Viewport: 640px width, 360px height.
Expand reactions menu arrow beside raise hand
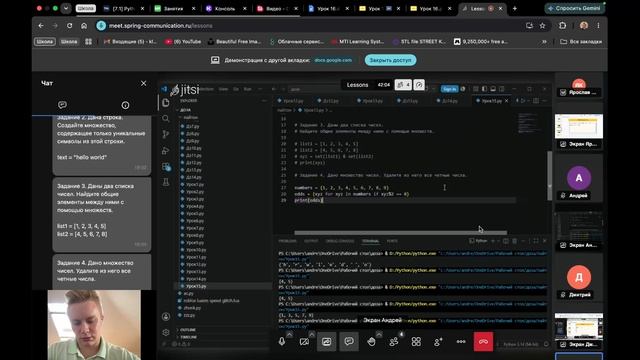pos(379,334)
